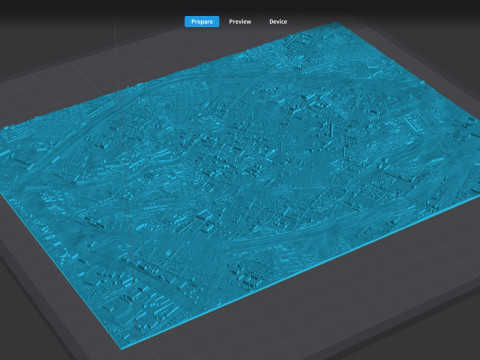Open the Preview tab
This screenshot has height=360, width=480.
(x=240, y=22)
